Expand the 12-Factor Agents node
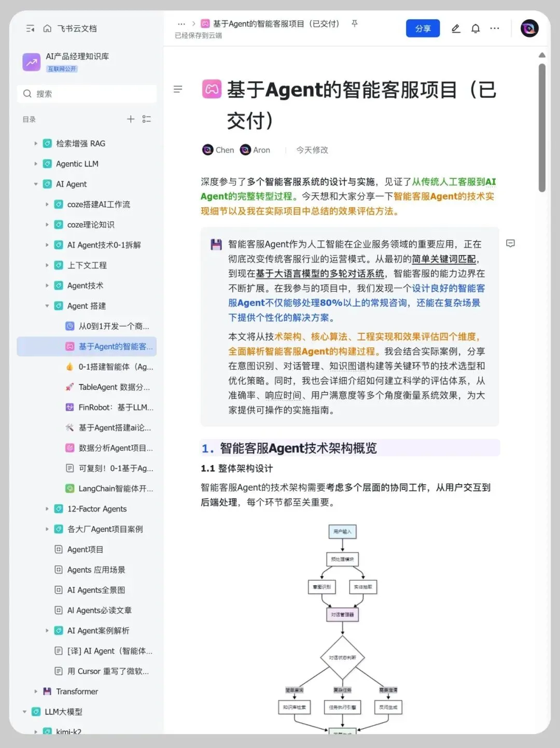This screenshot has width=560, height=748. [47, 509]
